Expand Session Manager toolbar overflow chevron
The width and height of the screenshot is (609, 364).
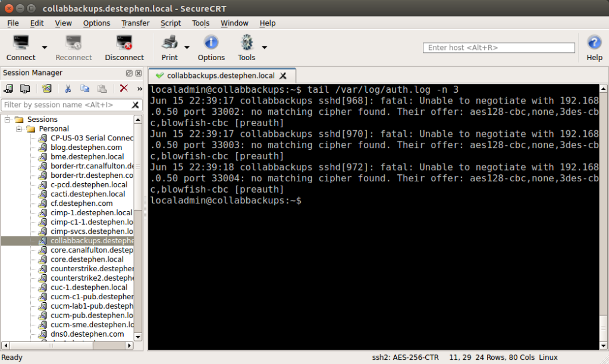[x=140, y=89]
